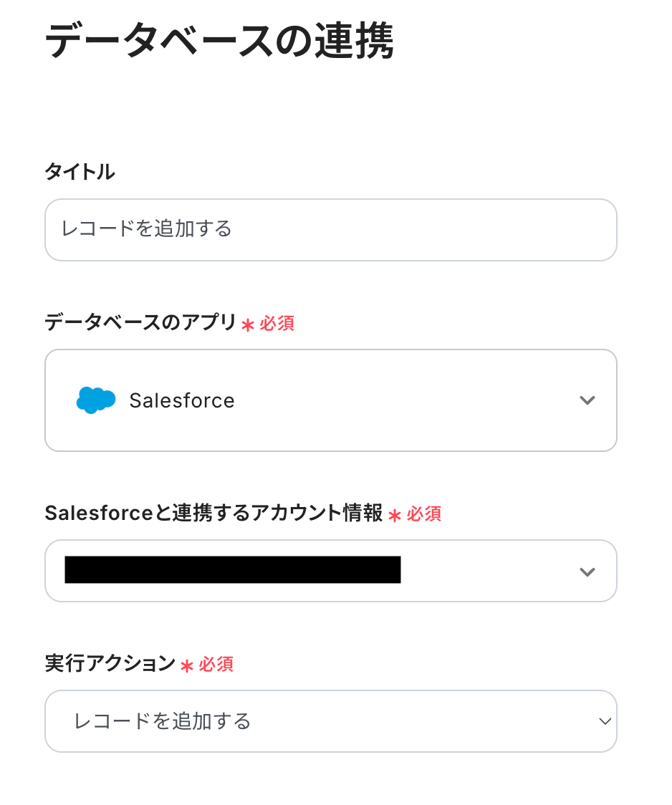Focus the タイトル input field
Viewport: 672px width, 805px height.
(x=330, y=229)
